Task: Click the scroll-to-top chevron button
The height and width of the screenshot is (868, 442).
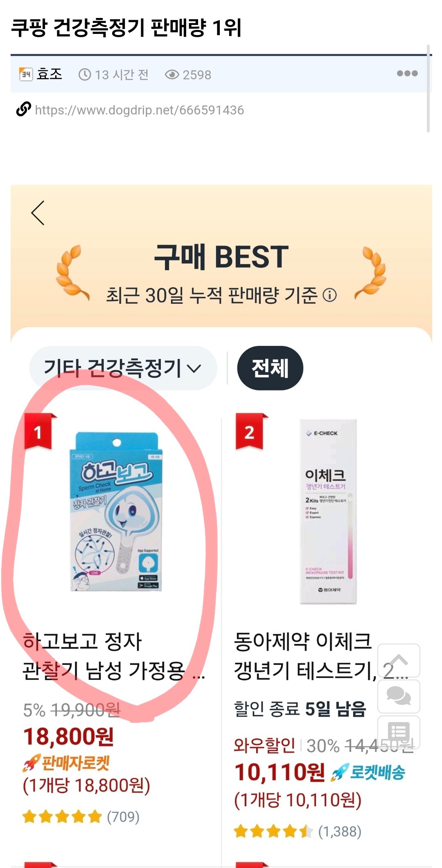Action: pos(399,660)
